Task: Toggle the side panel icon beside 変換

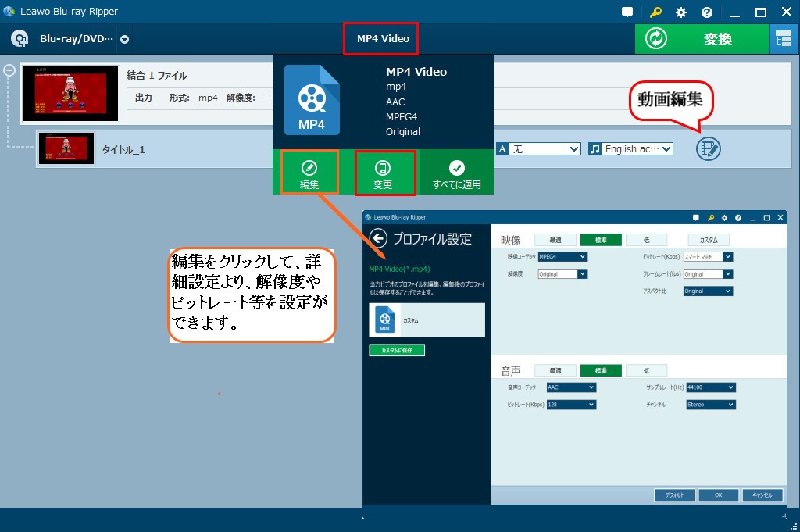Action: 784,39
